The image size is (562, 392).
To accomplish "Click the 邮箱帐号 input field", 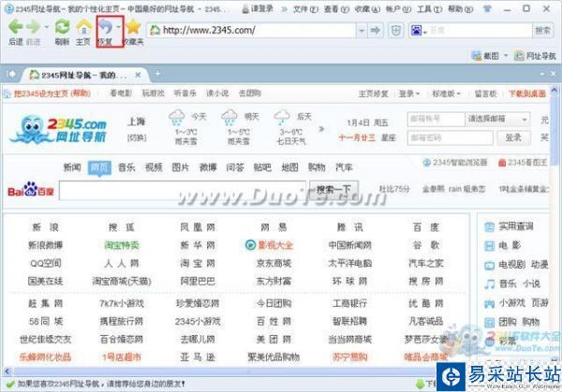I will click(x=436, y=119).
